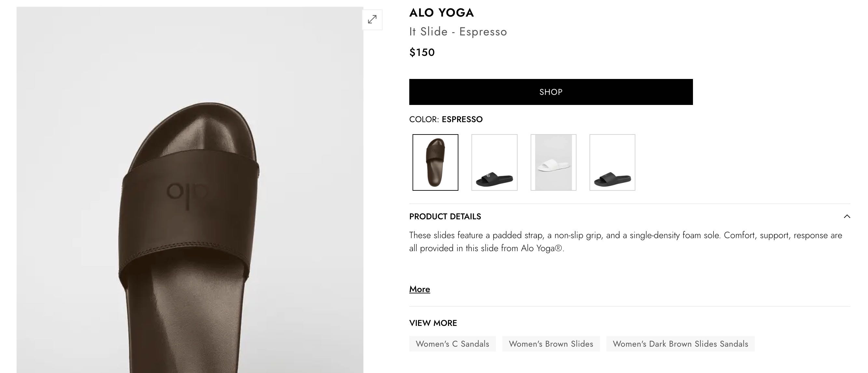Open the Women's C Sandals tag
The height and width of the screenshot is (373, 868).
pyautogui.click(x=452, y=344)
